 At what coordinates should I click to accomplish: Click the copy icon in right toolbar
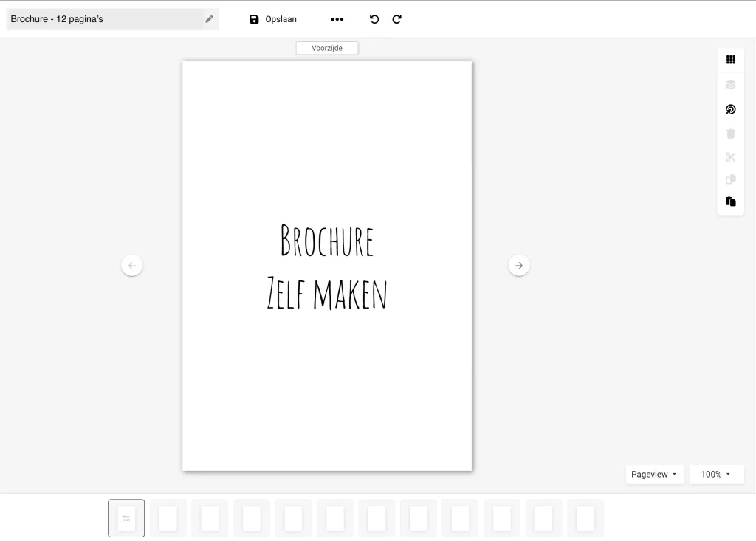[730, 179]
